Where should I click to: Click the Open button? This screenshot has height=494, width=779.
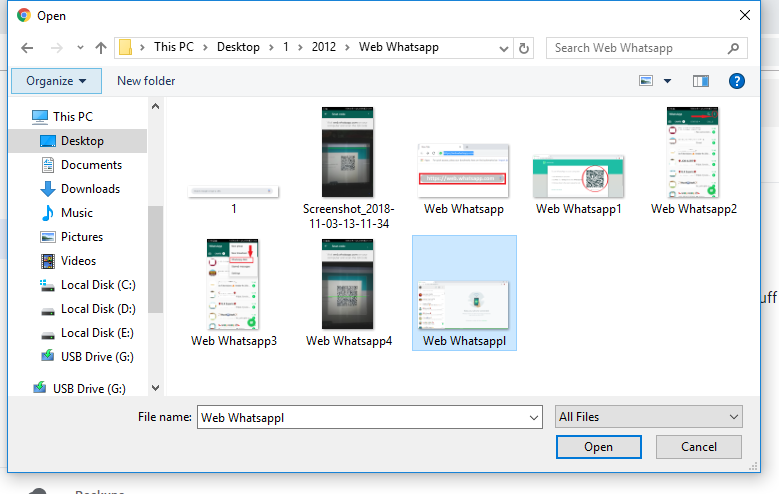(x=599, y=447)
